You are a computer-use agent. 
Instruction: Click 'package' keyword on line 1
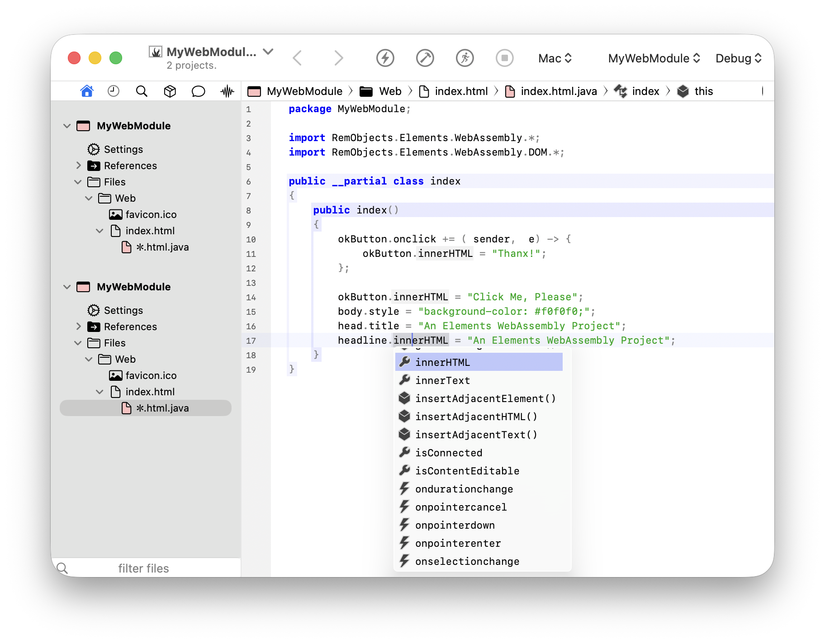[x=310, y=109]
